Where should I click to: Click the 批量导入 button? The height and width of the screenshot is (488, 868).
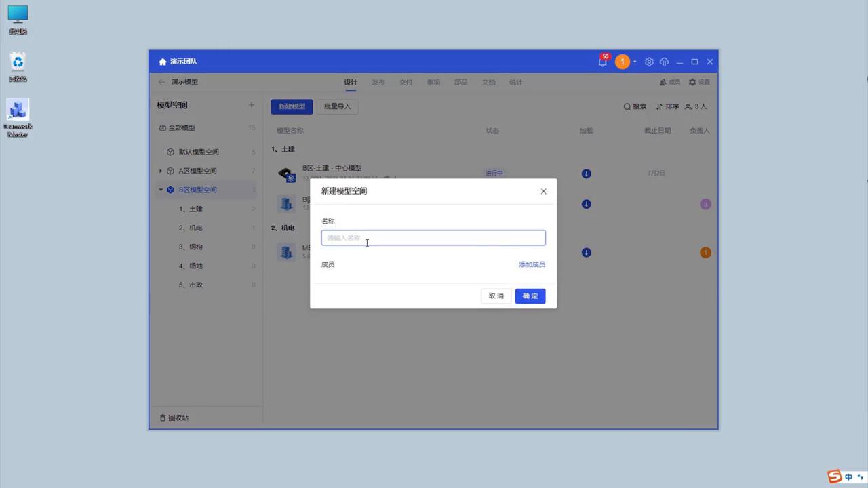(x=338, y=106)
